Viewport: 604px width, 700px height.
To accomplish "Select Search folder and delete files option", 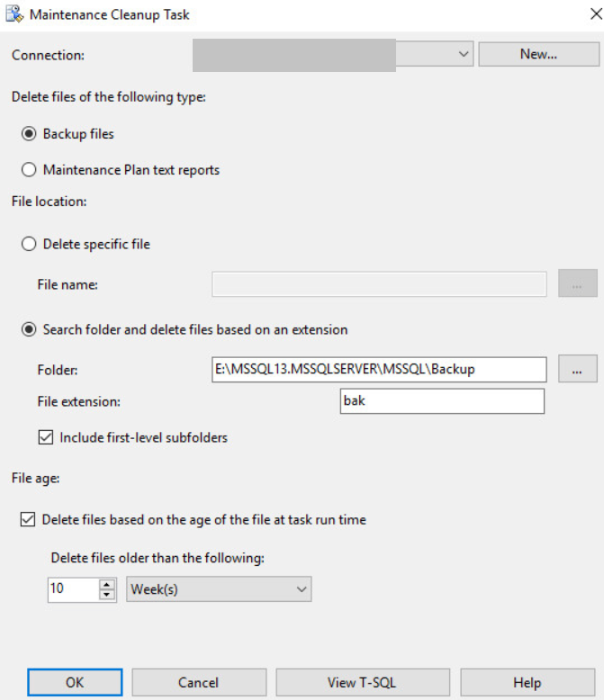I will point(29,329).
